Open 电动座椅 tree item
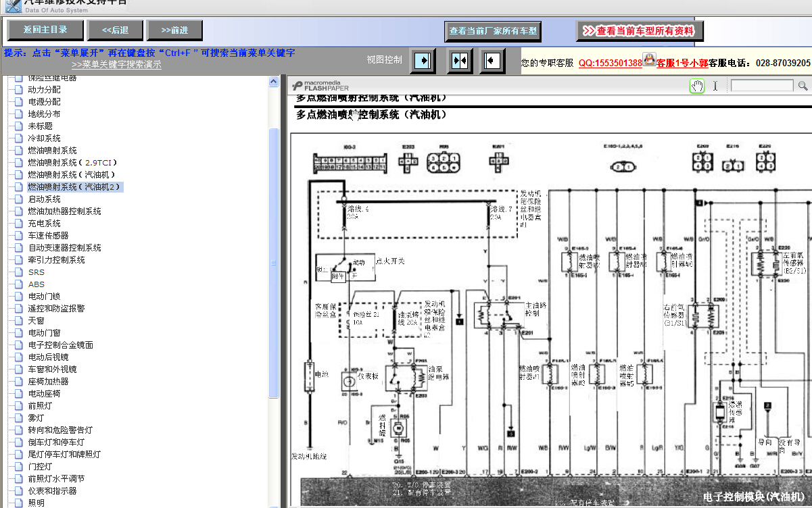The height and width of the screenshot is (508, 812). pyautogui.click(x=44, y=393)
